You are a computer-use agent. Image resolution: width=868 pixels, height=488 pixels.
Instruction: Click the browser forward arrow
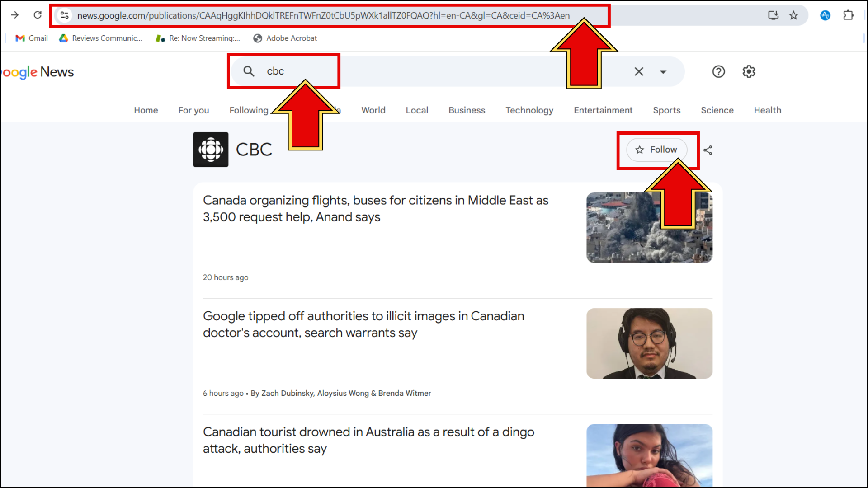14,15
